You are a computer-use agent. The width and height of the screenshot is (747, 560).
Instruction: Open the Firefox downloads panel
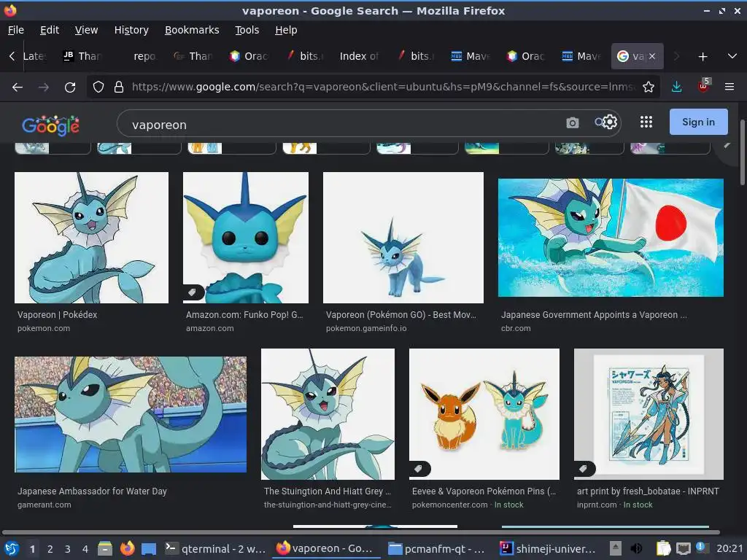point(676,87)
